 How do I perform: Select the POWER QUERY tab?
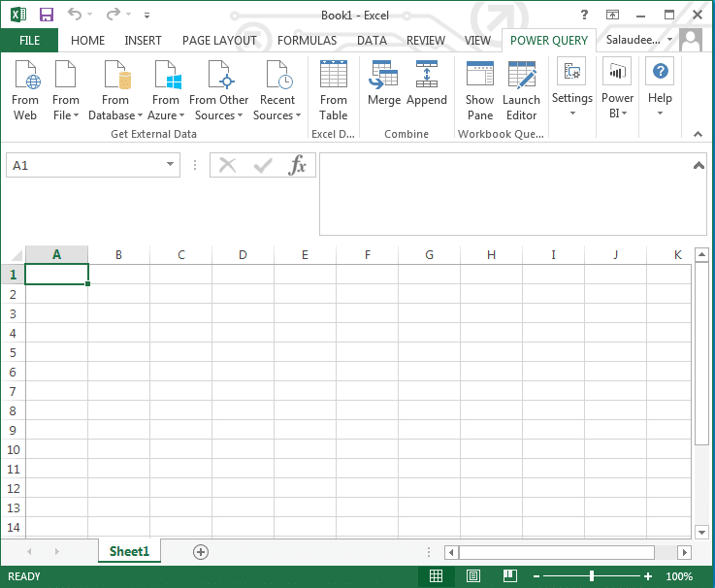click(548, 41)
